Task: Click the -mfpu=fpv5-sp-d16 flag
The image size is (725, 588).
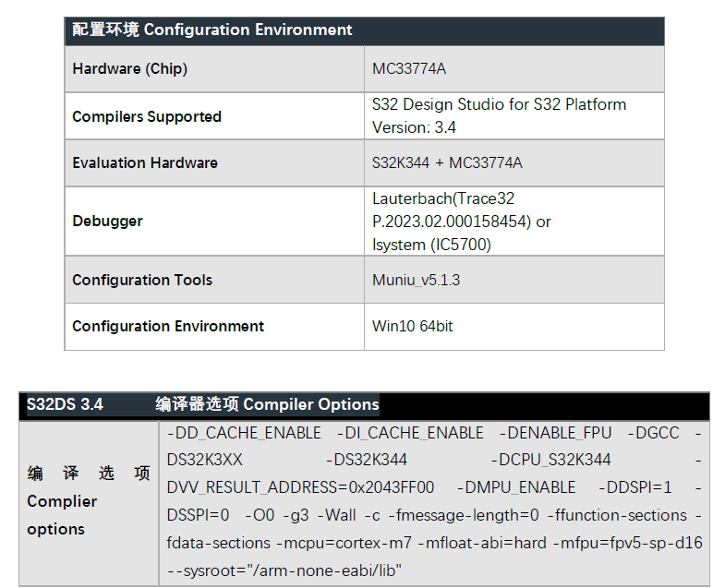Action: (628, 543)
